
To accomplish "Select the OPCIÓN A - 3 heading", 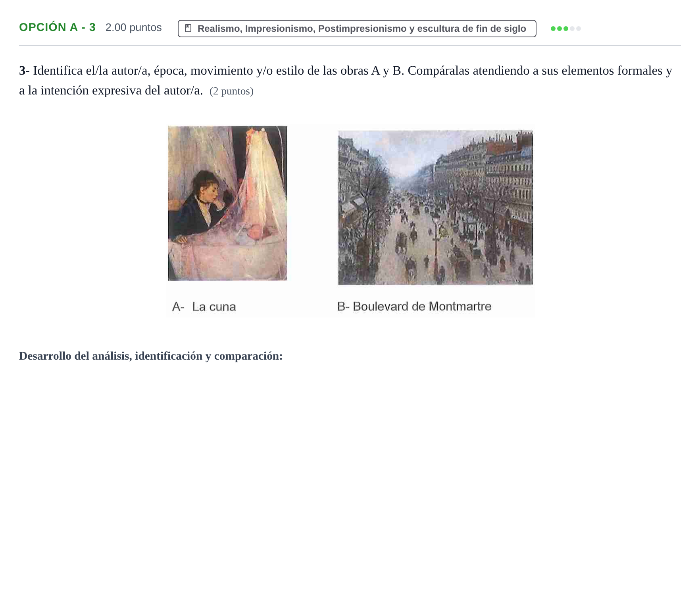I will click(x=58, y=27).
